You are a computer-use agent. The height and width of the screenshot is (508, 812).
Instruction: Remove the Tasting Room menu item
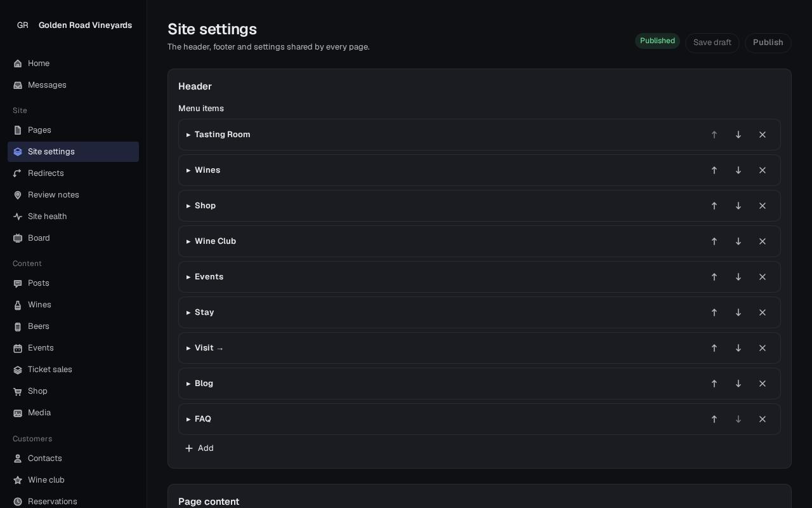tap(763, 135)
